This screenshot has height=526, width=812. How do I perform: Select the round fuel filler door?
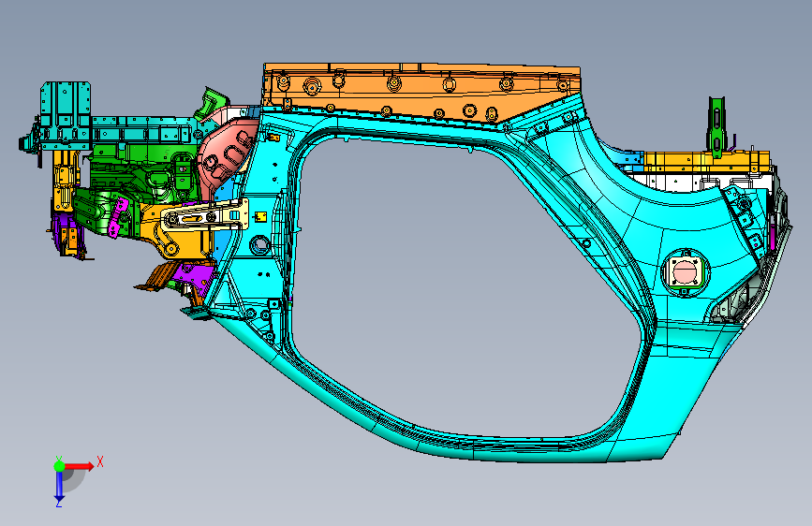[686, 271]
